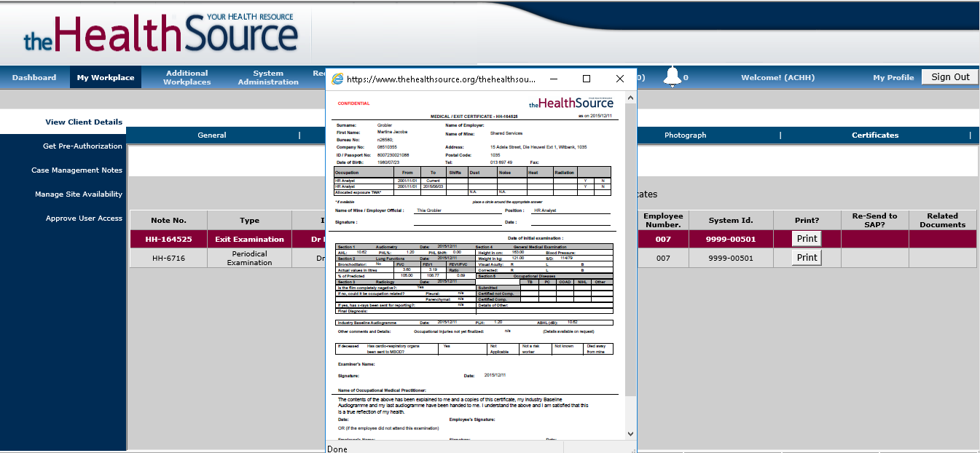
Task: Click the Print? column header
Action: coord(807,220)
